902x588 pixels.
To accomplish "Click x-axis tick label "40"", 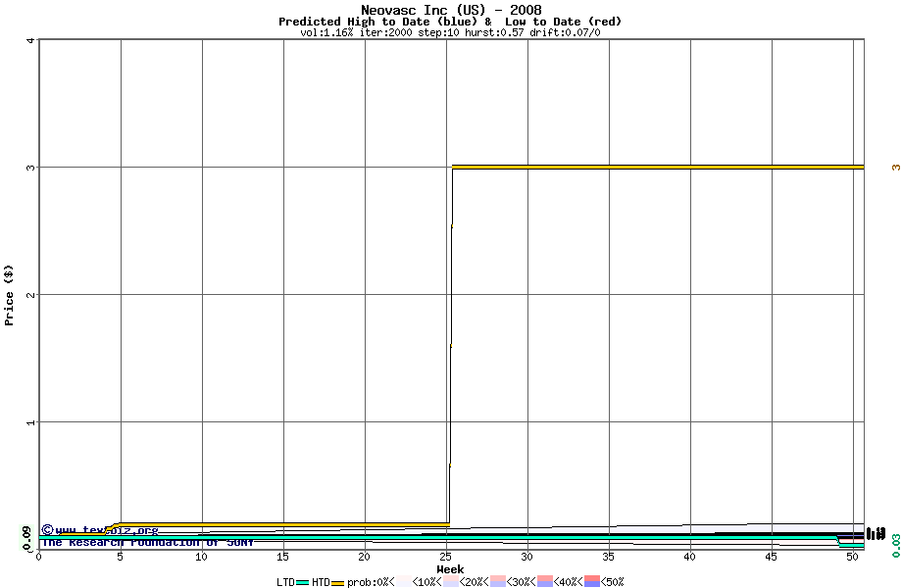I will pyautogui.click(x=689, y=557).
